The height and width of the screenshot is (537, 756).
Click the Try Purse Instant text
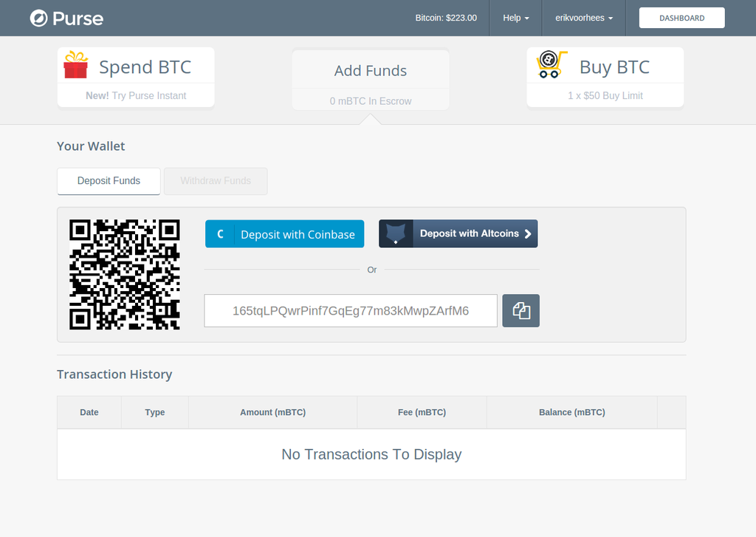tap(149, 95)
